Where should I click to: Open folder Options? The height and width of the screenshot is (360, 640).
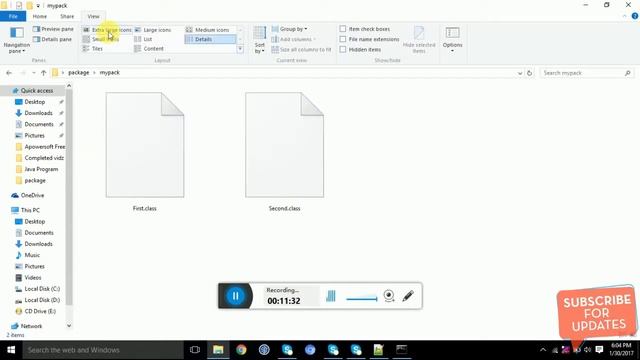(453, 39)
